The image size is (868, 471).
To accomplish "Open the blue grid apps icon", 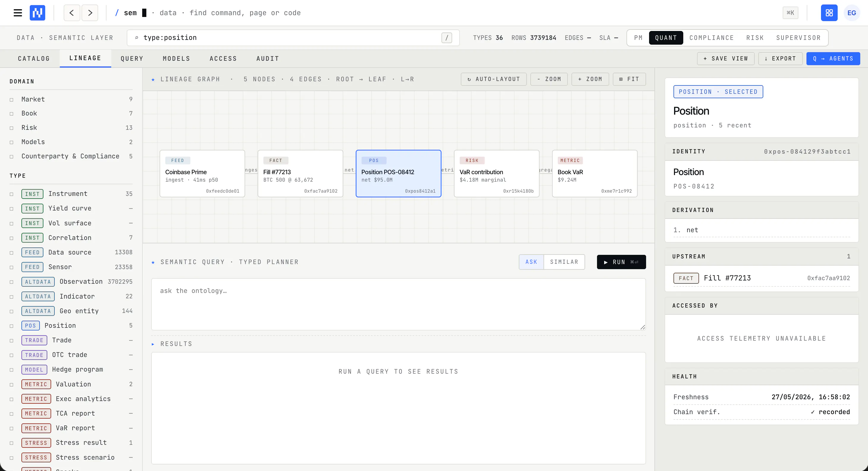I will pos(829,13).
